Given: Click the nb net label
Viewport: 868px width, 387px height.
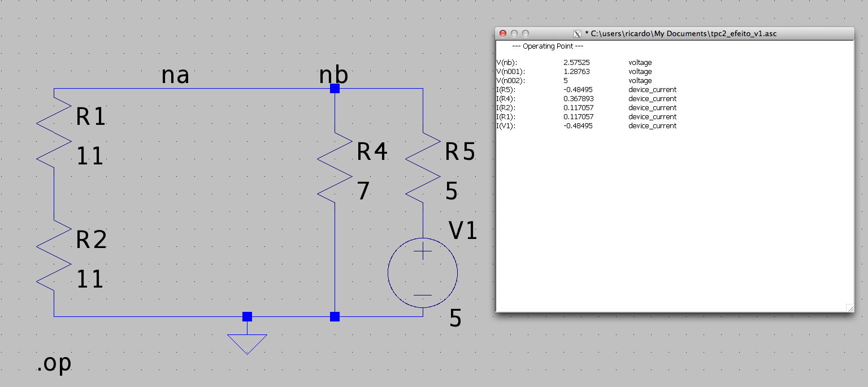Looking at the screenshot, I should tap(333, 75).
